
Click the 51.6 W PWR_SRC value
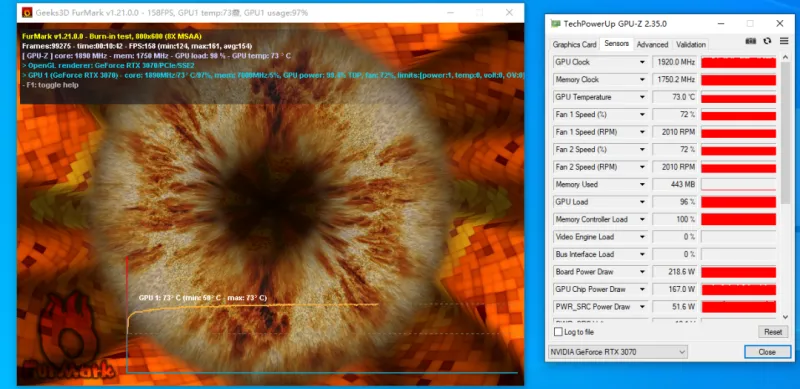tap(674, 307)
